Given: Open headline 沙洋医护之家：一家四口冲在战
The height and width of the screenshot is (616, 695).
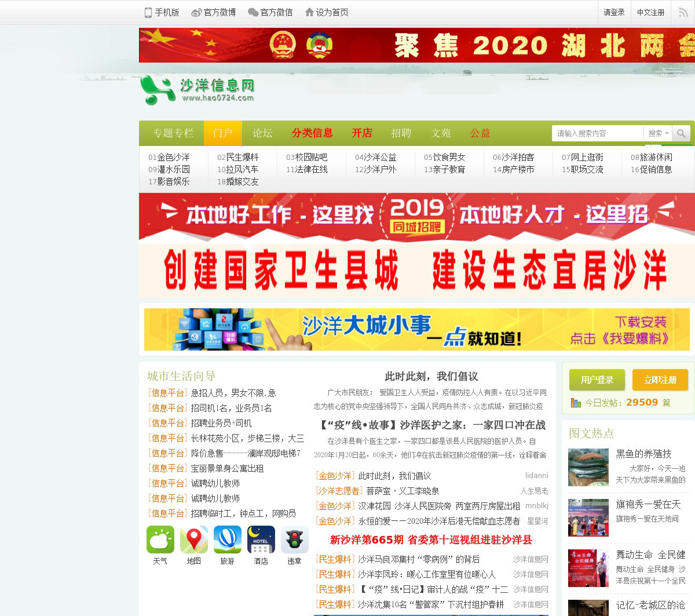Looking at the screenshot, I should (431, 425).
